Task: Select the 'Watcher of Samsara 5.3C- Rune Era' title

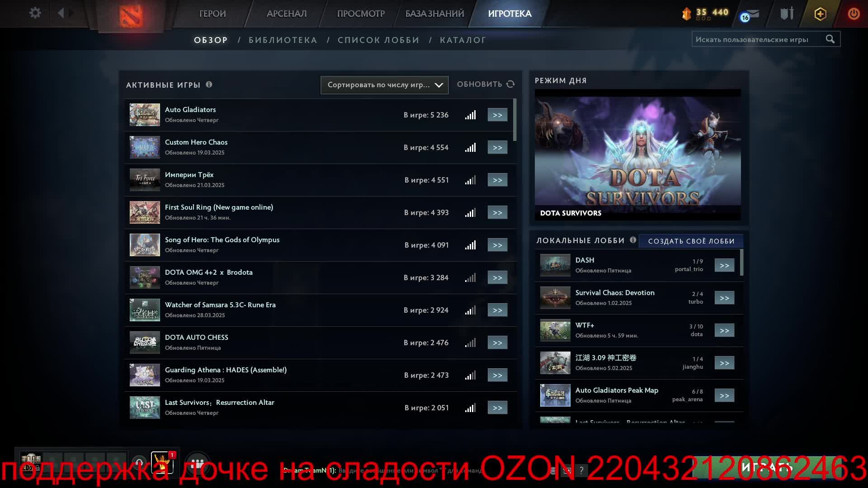Action: click(x=220, y=305)
